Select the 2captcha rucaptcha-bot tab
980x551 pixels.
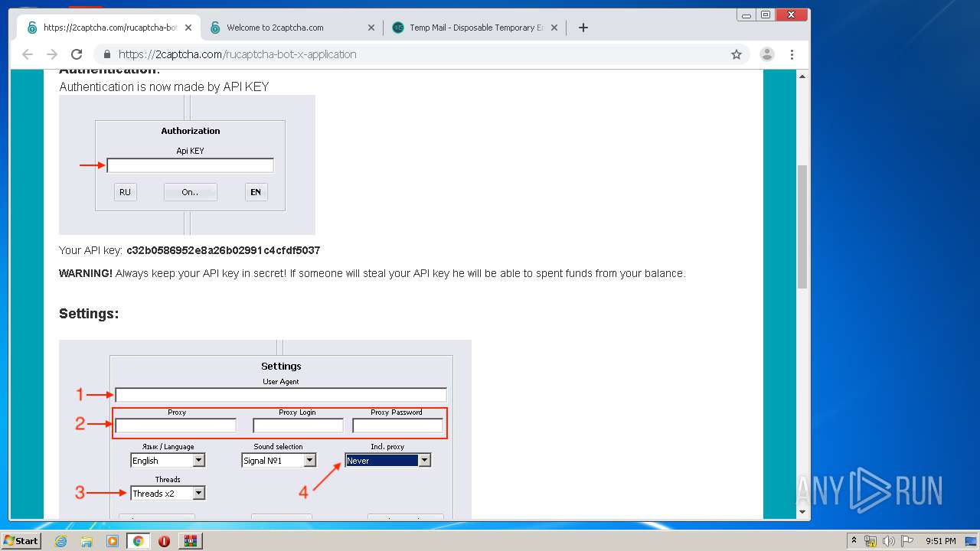click(109, 28)
